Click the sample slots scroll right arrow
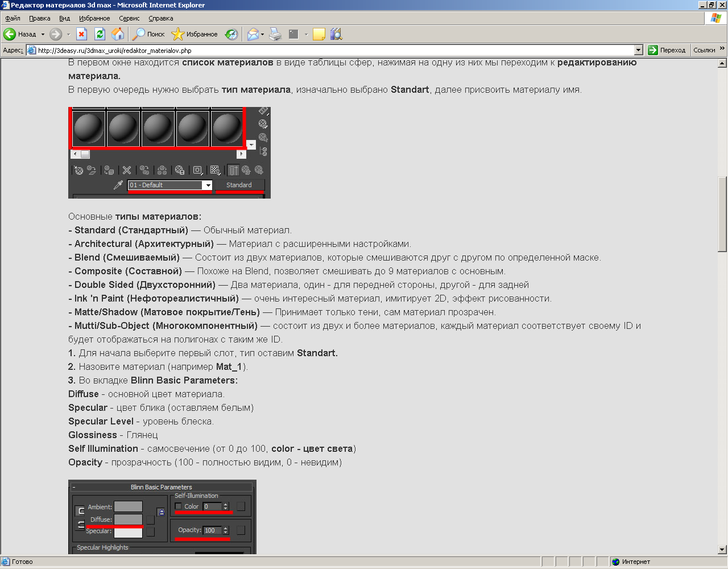Viewport: 728px width, 569px height. [x=241, y=154]
